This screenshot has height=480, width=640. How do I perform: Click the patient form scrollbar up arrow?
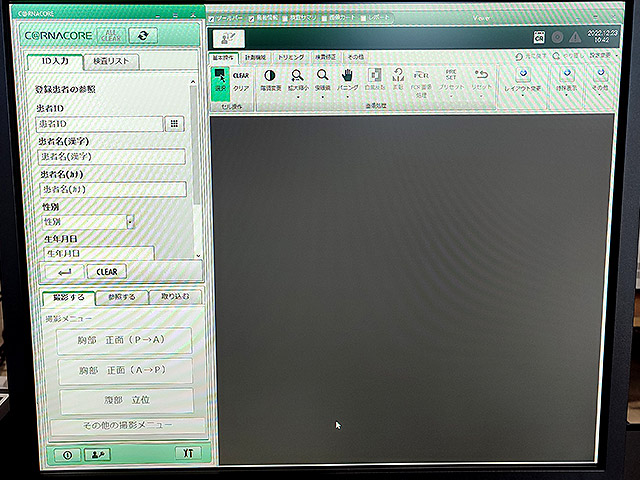pyautogui.click(x=193, y=82)
